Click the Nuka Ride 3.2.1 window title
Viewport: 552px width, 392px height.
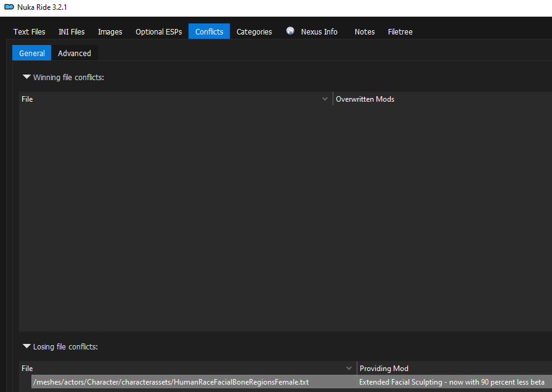pyautogui.click(x=42, y=7)
